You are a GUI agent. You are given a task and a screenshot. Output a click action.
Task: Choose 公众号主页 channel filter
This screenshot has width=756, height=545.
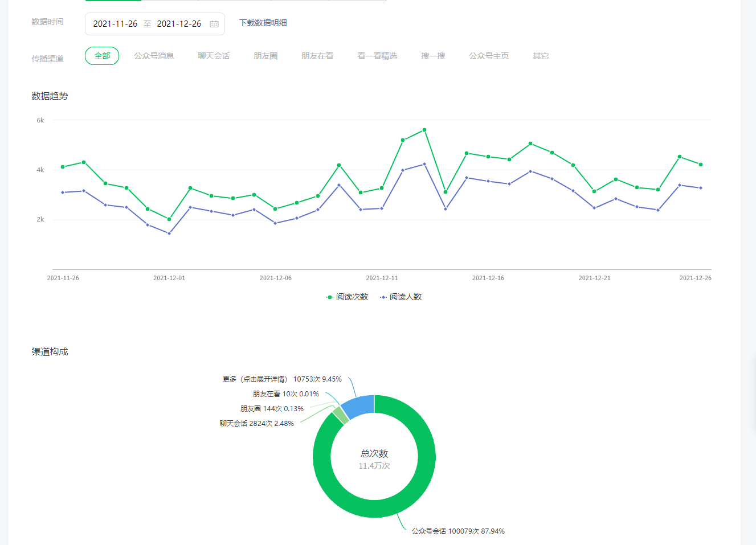tap(489, 56)
